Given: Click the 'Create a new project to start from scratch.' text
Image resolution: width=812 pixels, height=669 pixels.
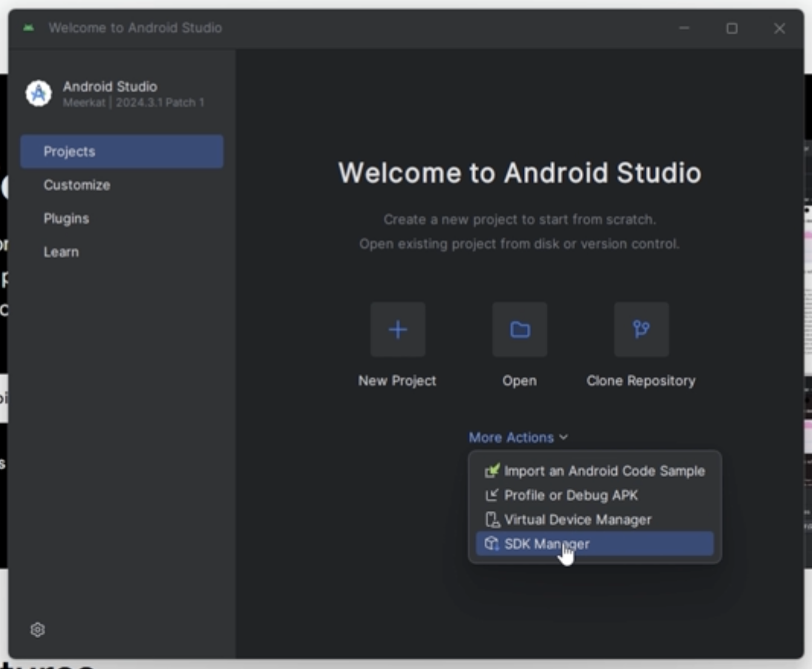Looking at the screenshot, I should [x=520, y=219].
